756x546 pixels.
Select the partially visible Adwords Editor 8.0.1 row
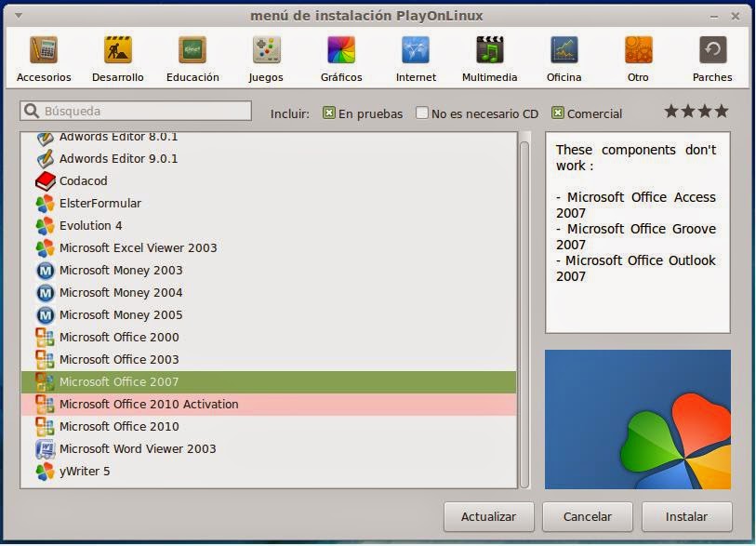(x=269, y=137)
